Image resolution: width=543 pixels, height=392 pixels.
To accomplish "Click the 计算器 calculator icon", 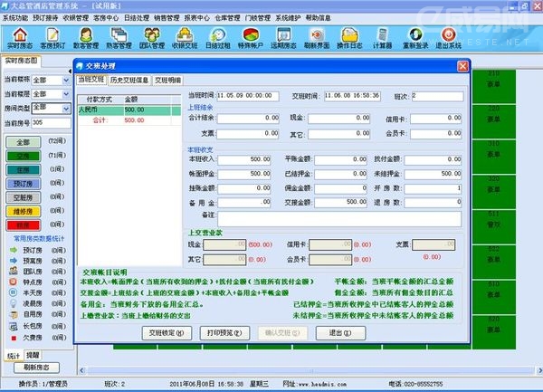I will click(381, 38).
